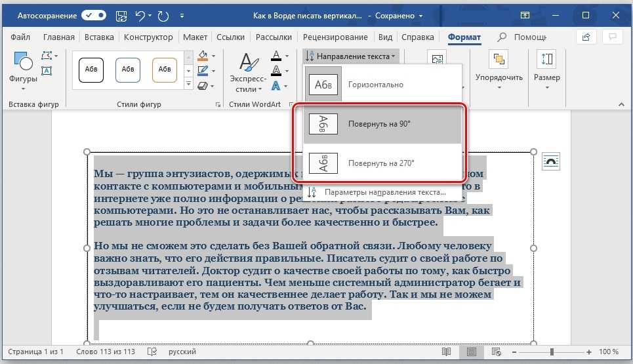The image size is (633, 364).
Task: Click the zoom slider in status bar
Action: pos(552,352)
